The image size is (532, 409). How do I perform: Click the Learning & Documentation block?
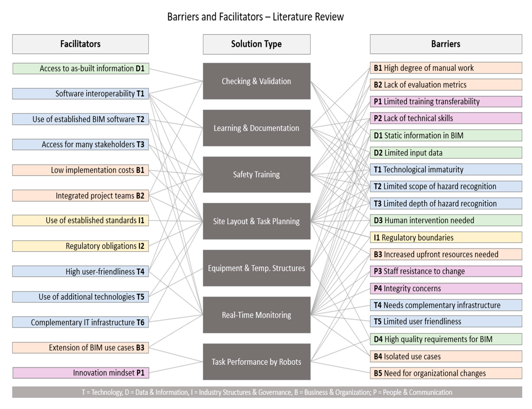257,128
